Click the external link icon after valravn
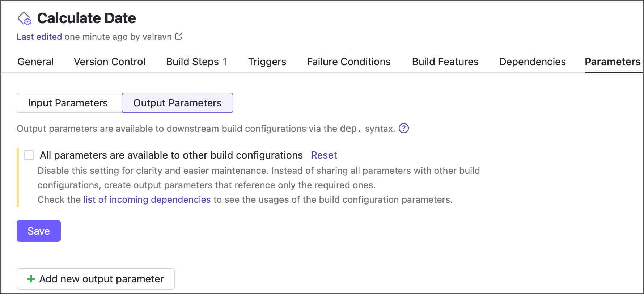This screenshot has width=644, height=294. (179, 37)
